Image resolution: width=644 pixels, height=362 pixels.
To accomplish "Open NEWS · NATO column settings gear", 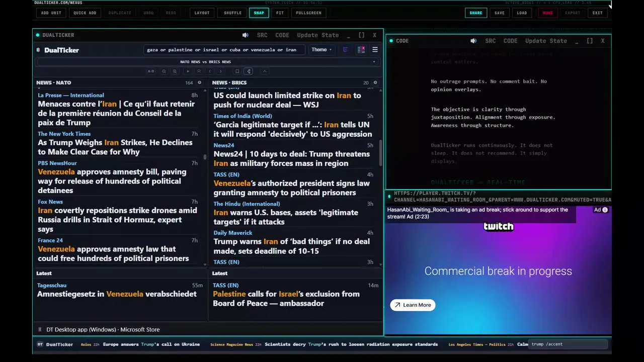I will tap(199, 82).
